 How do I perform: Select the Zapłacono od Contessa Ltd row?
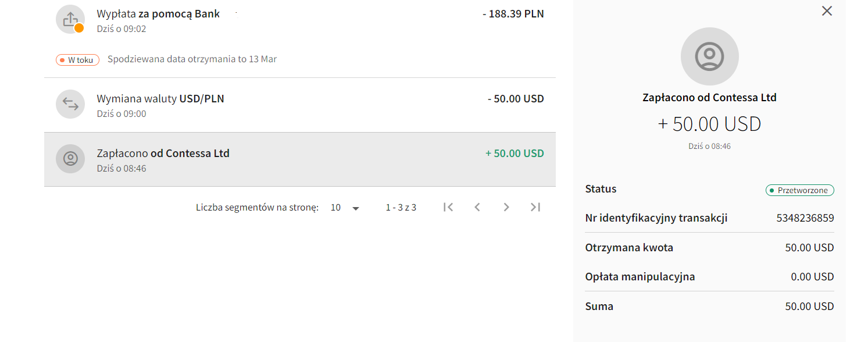pos(300,159)
